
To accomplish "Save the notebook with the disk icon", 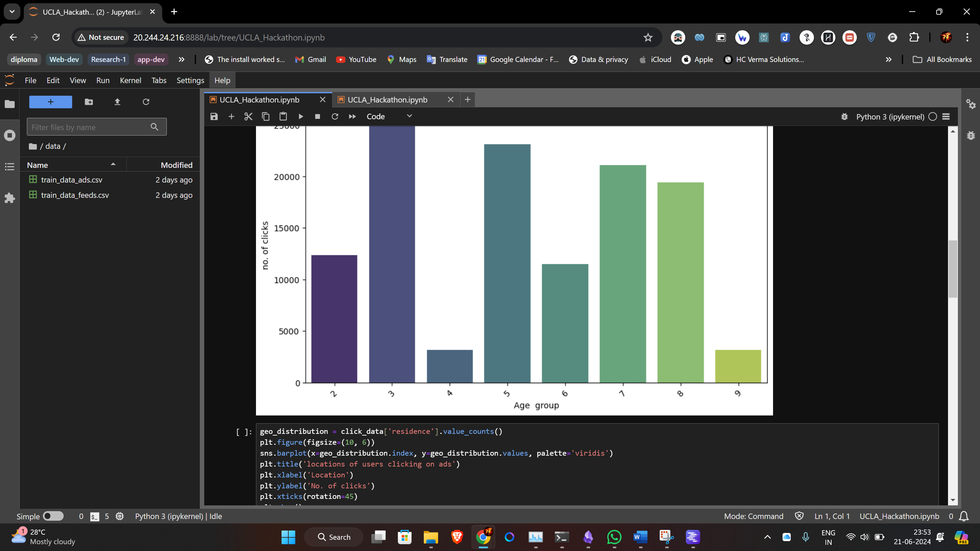I will pos(214,116).
